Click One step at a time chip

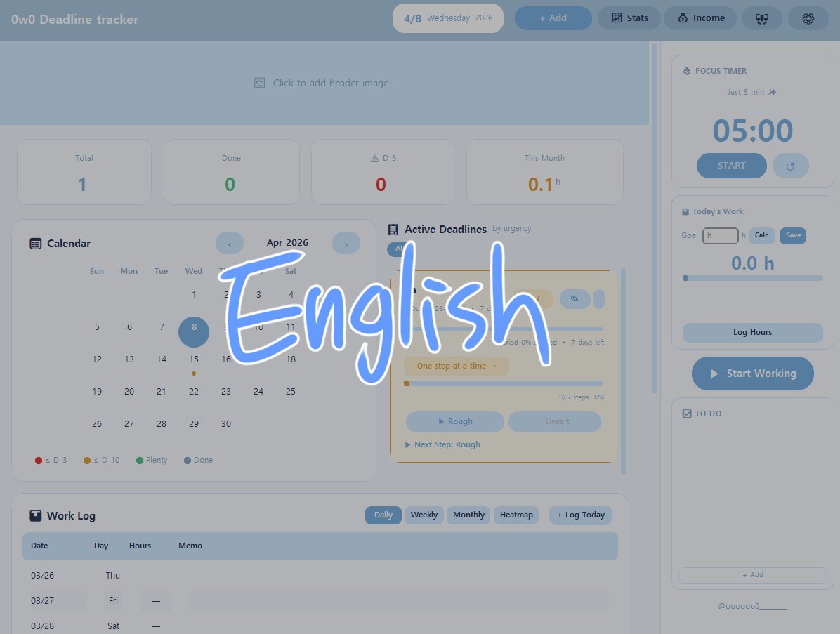457,366
